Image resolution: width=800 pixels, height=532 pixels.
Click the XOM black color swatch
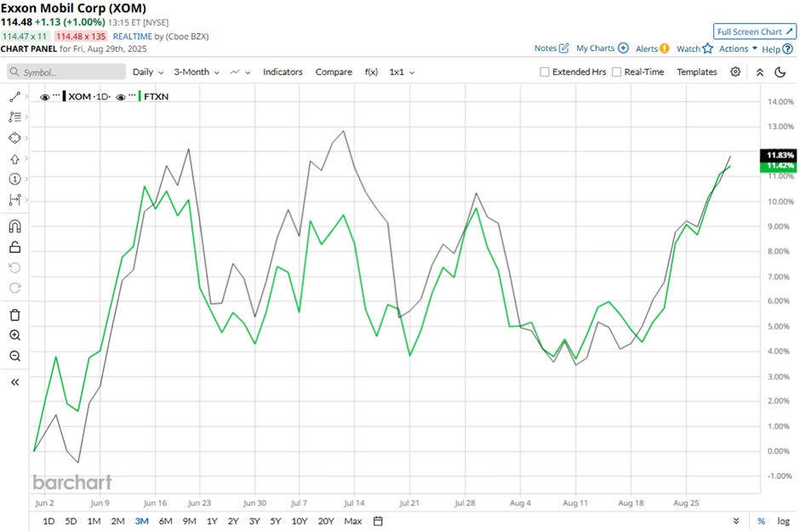click(x=64, y=96)
